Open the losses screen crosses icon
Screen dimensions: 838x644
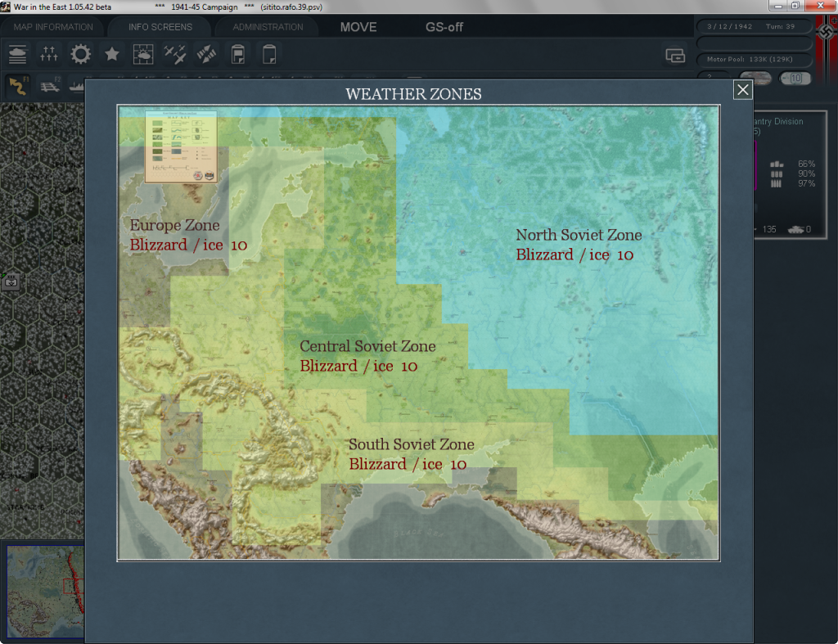(x=48, y=54)
